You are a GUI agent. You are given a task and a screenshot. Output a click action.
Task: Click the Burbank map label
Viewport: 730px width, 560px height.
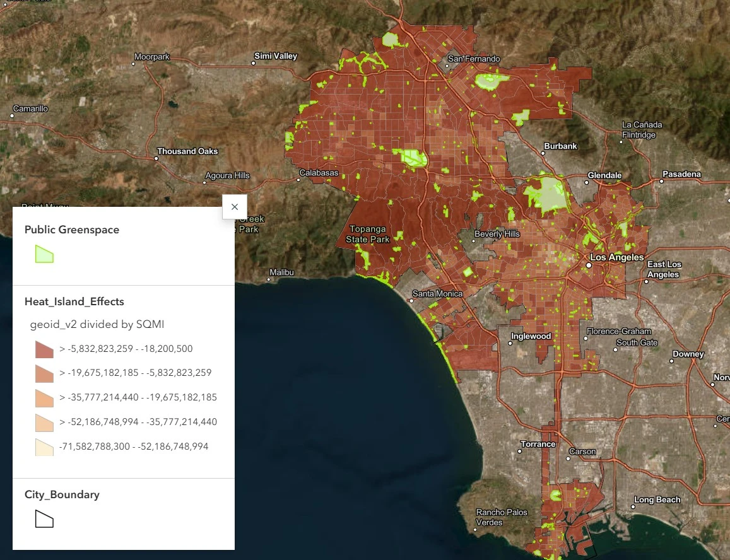coord(560,146)
